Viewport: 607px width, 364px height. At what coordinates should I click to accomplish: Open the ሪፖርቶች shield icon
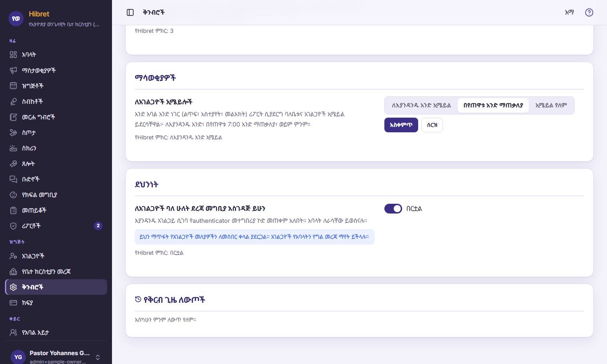point(13,226)
